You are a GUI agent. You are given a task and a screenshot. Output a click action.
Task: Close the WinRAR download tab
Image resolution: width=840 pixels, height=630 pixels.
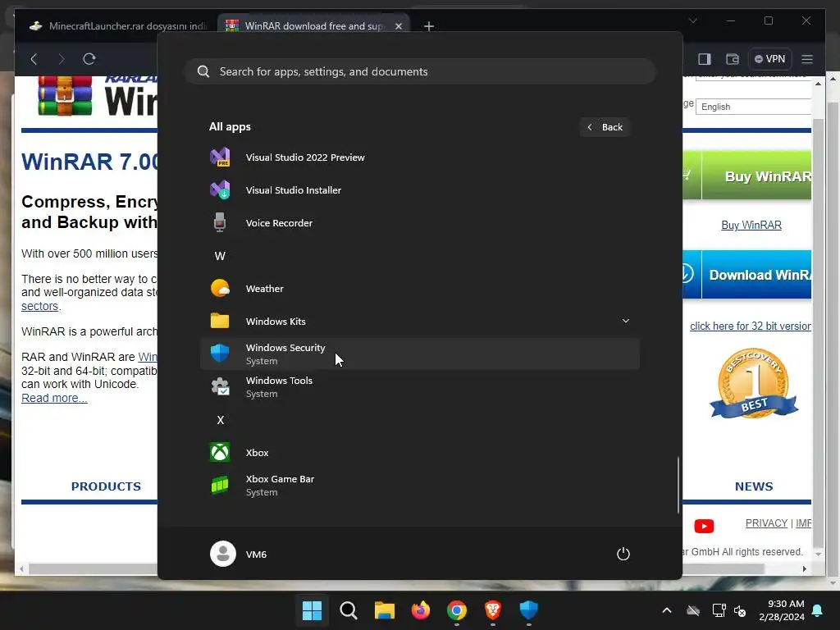coord(399,25)
